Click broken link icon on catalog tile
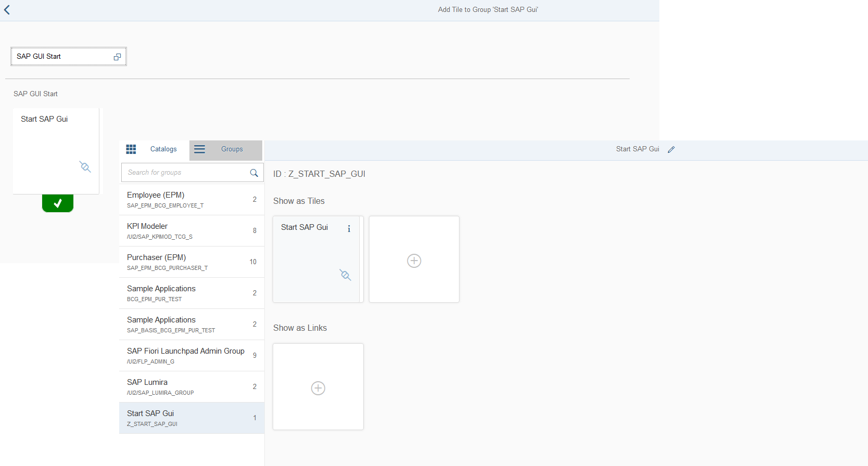The height and width of the screenshot is (466, 868). point(85,167)
